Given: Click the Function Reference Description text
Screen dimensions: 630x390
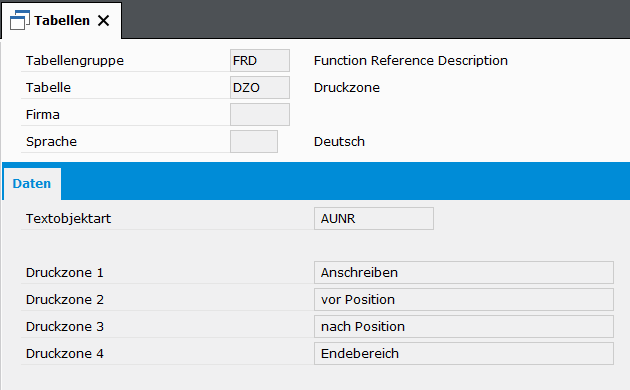Looking at the screenshot, I should point(411,61).
